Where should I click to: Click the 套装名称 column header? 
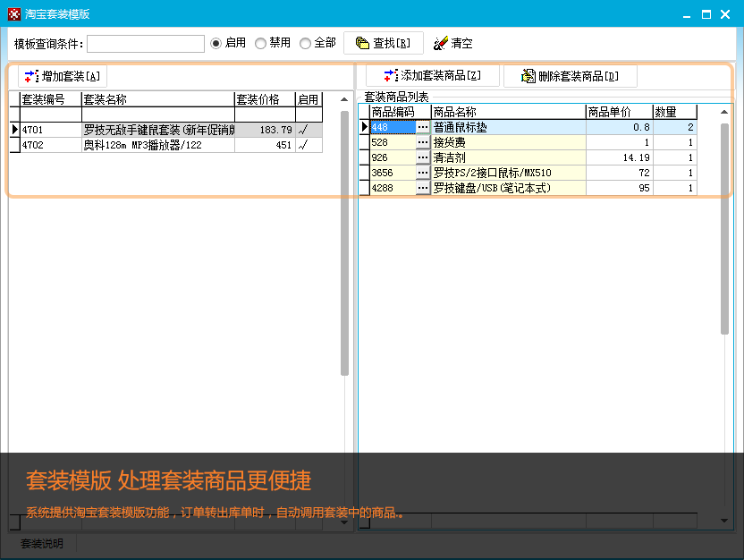pos(158,99)
